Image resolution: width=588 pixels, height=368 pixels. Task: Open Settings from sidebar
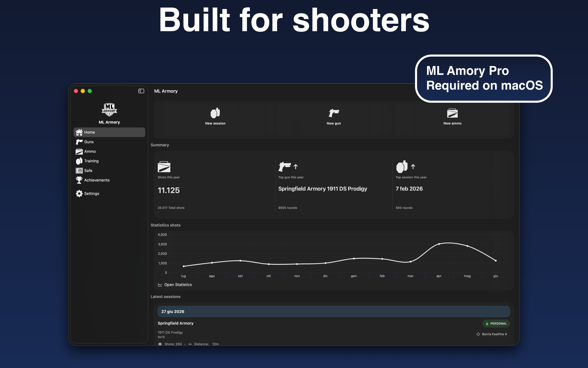coord(109,193)
